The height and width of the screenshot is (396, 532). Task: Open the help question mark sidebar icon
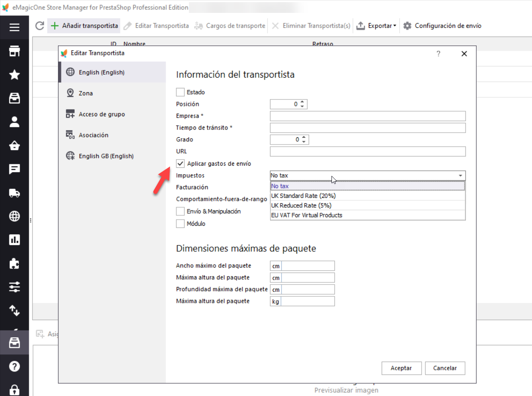(x=15, y=366)
